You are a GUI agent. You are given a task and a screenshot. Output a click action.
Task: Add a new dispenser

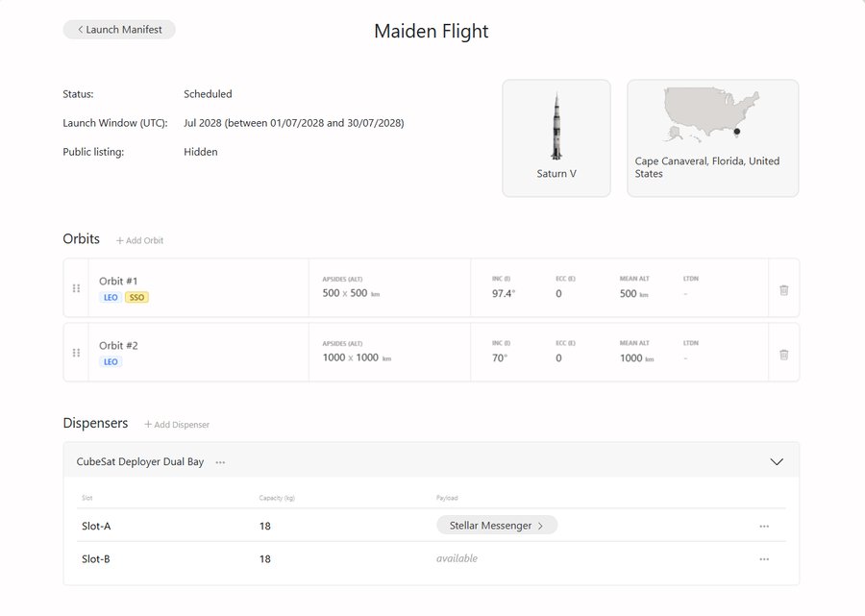pos(177,425)
